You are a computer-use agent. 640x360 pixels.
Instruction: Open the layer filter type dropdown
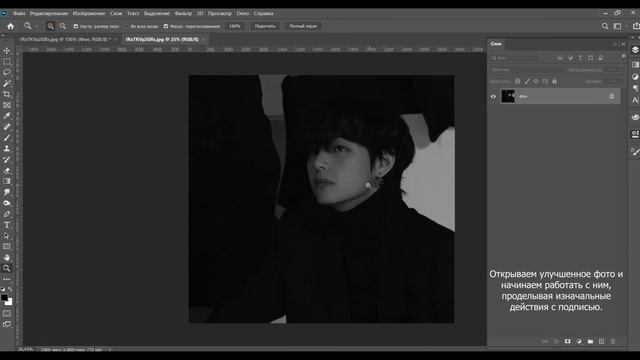pos(514,58)
